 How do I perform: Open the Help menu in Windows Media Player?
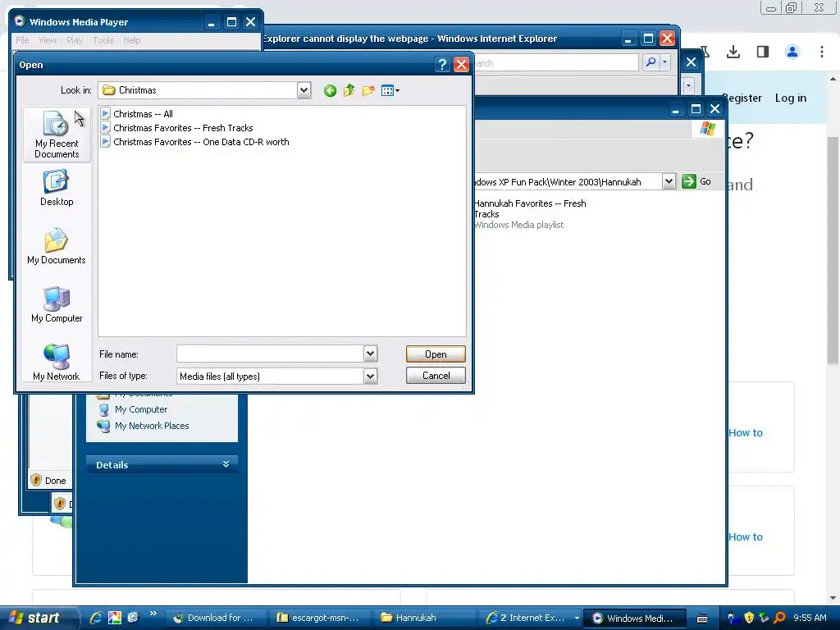click(132, 40)
